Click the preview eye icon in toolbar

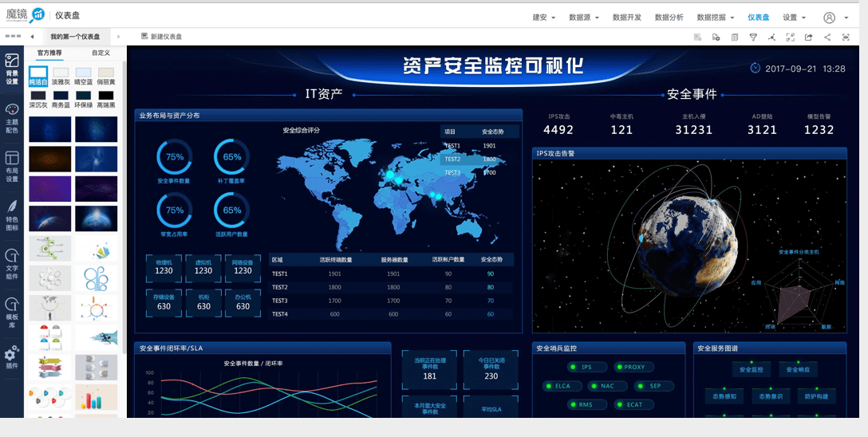846,37
